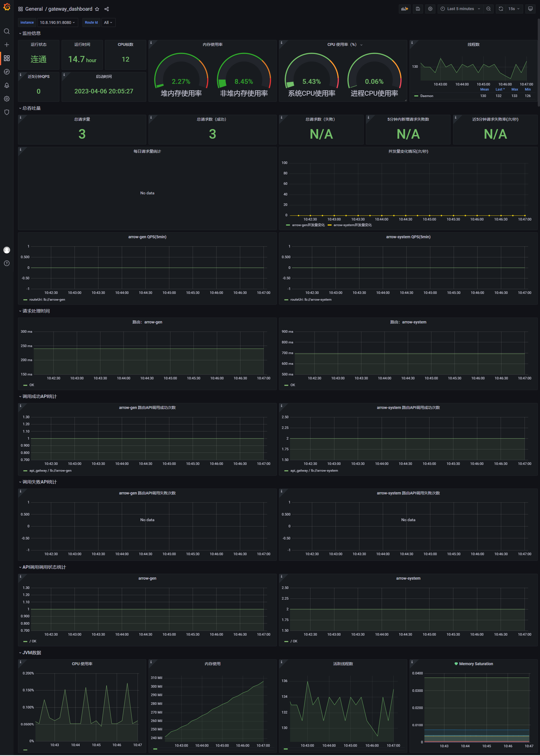
Task: Sort legend by Last * column
Action: pos(500,89)
